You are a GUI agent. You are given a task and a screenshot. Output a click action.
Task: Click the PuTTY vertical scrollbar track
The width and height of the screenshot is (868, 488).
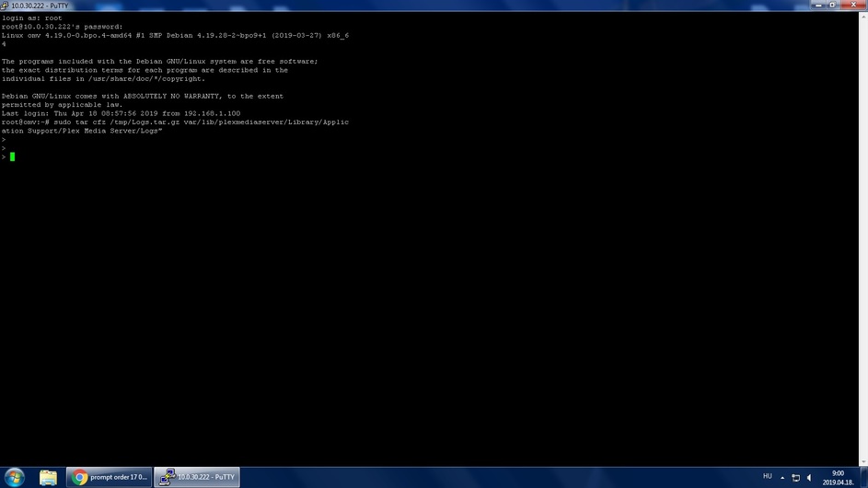(863, 238)
